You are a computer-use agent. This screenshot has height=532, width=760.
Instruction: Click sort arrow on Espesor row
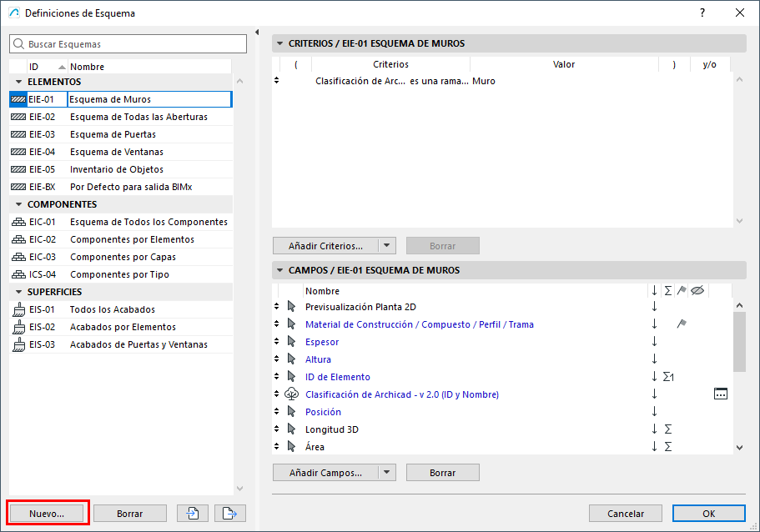[x=654, y=342]
